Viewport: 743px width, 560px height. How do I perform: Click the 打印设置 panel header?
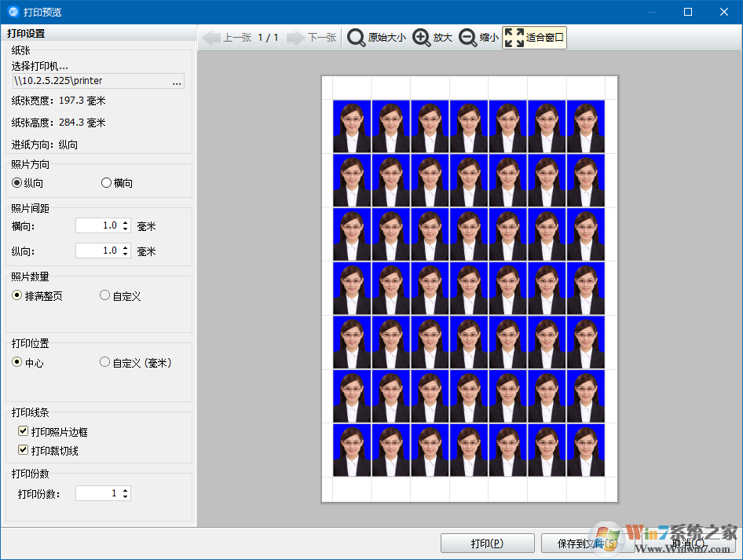(26, 34)
